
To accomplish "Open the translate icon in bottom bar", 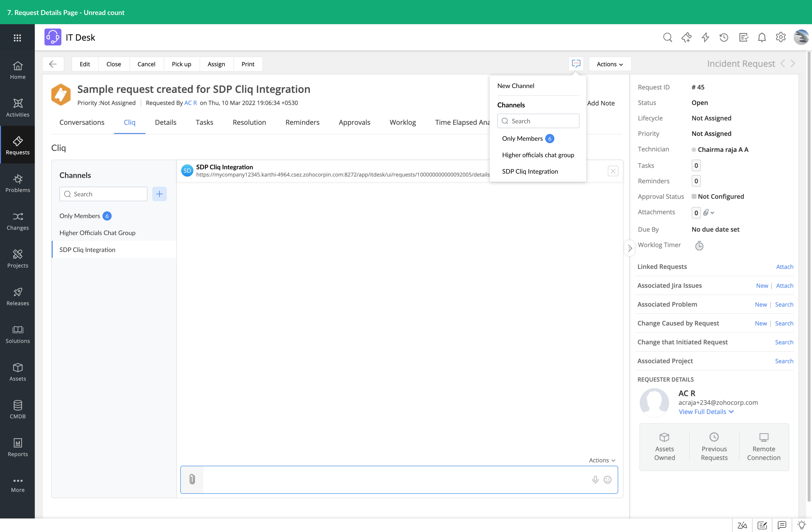I will [x=742, y=525].
